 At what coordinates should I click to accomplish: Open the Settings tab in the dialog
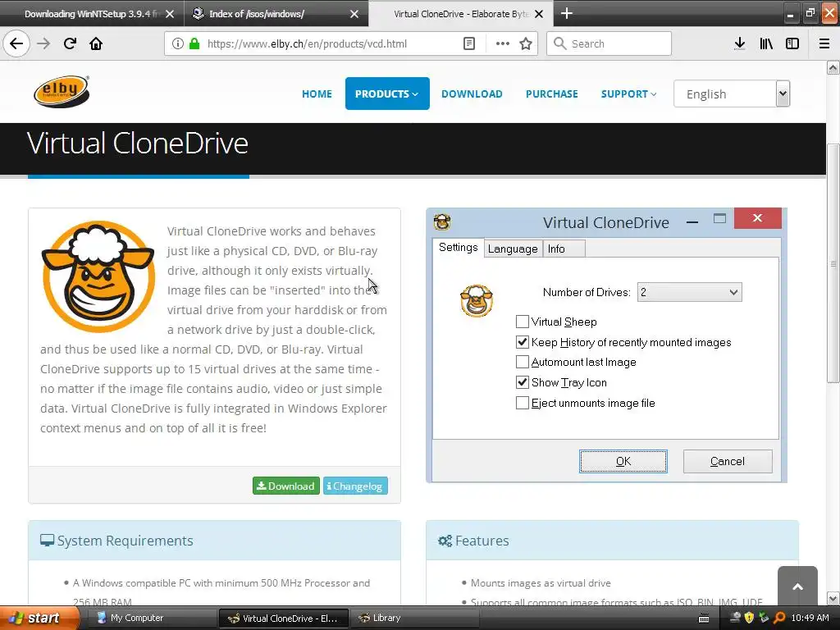coord(458,248)
